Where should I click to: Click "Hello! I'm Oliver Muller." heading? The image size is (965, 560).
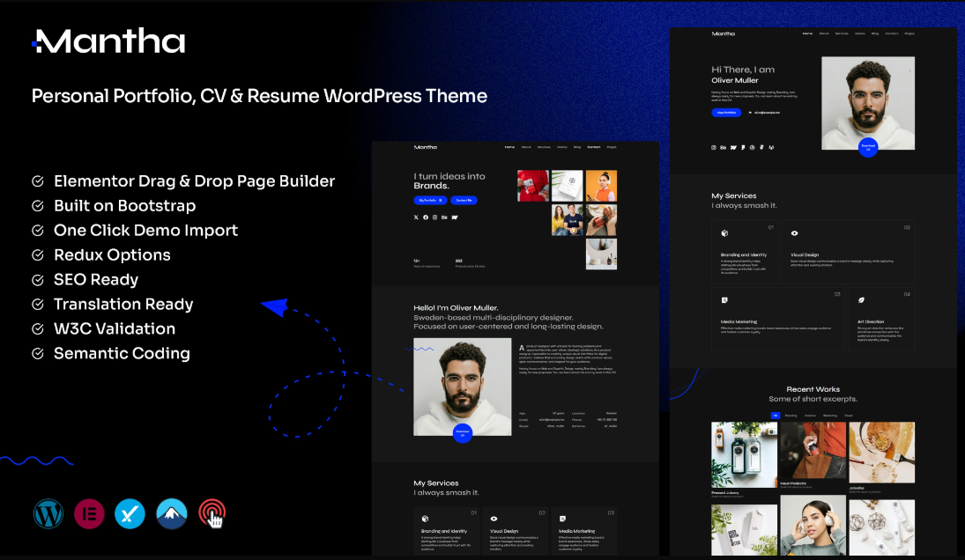[x=456, y=308]
